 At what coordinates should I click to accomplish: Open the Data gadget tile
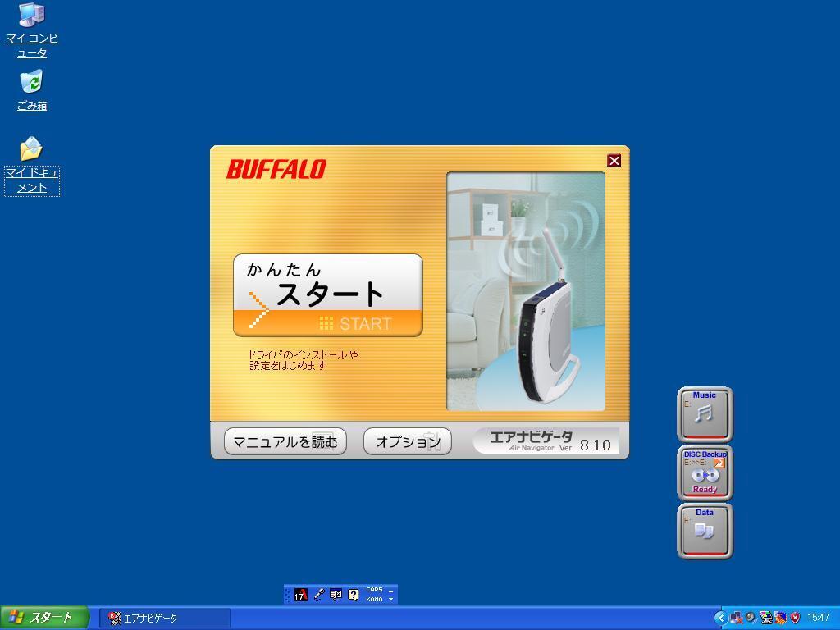click(x=704, y=531)
